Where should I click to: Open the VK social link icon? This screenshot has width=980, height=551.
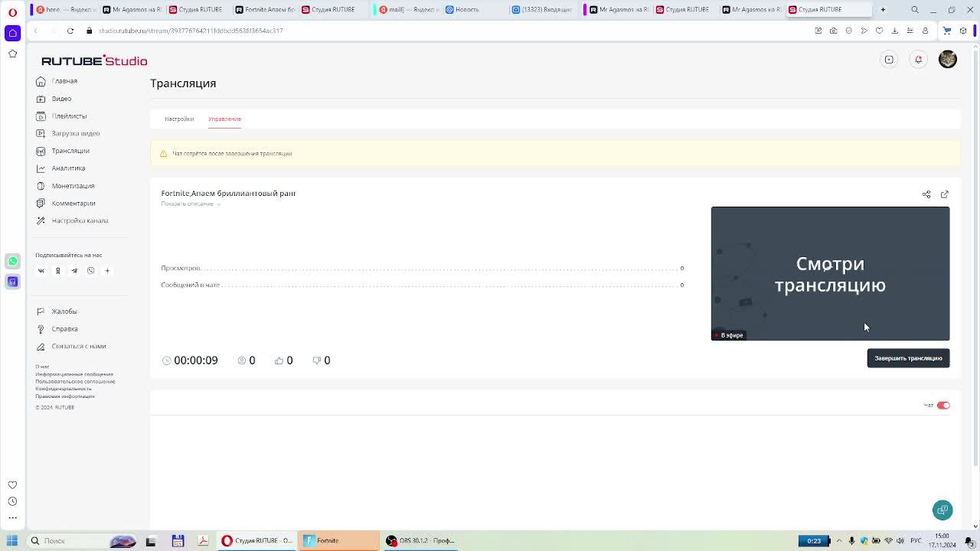41,271
